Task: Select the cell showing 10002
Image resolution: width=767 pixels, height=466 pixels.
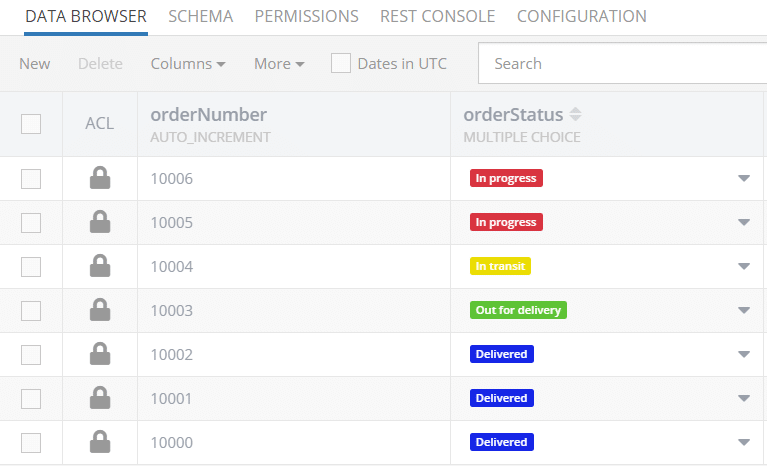Action: click(x=294, y=355)
